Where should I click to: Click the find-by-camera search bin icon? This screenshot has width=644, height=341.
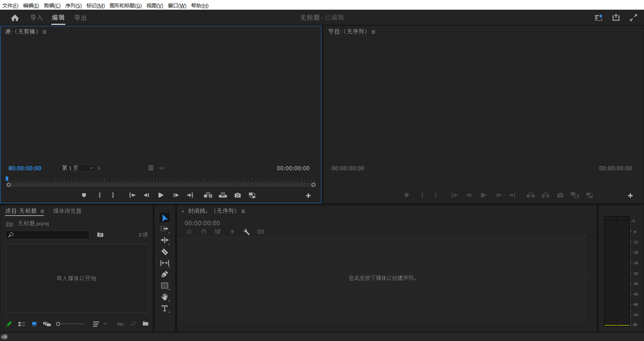pos(100,235)
